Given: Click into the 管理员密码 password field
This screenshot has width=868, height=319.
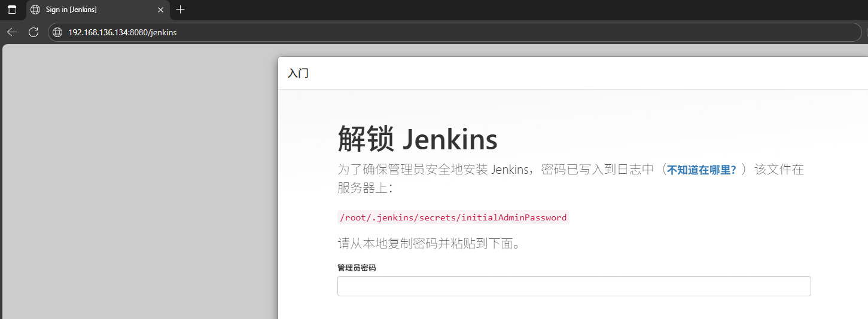Looking at the screenshot, I should coord(574,286).
